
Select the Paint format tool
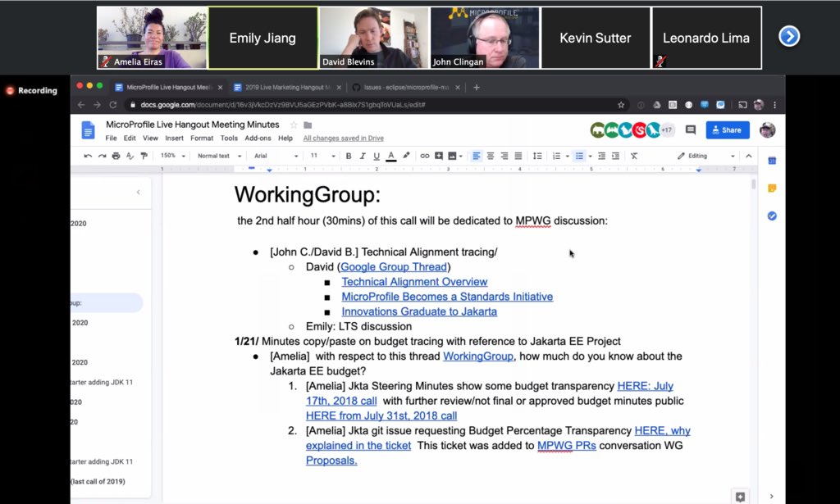click(144, 156)
